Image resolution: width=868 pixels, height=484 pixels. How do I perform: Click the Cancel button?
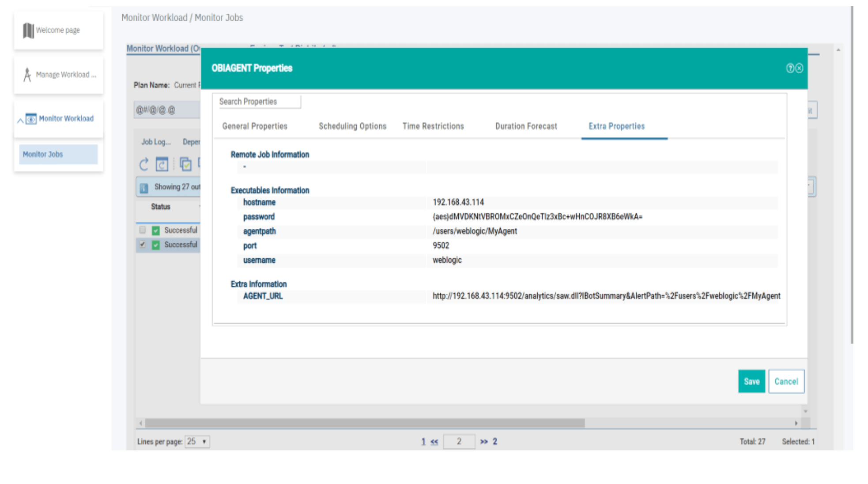coord(786,382)
